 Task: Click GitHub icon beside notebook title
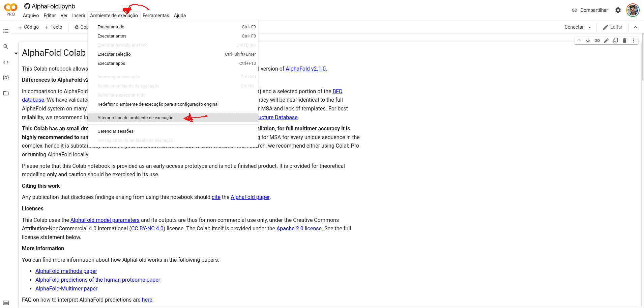pos(27,6)
